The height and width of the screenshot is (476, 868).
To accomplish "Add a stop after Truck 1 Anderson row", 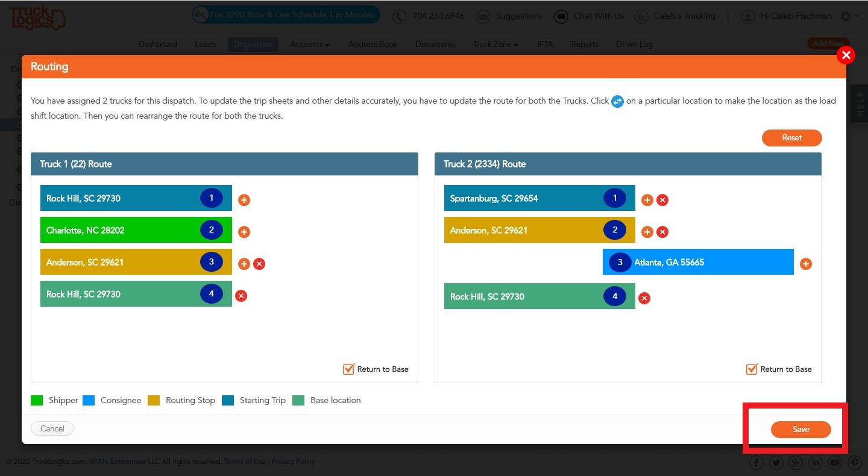I will click(x=244, y=264).
